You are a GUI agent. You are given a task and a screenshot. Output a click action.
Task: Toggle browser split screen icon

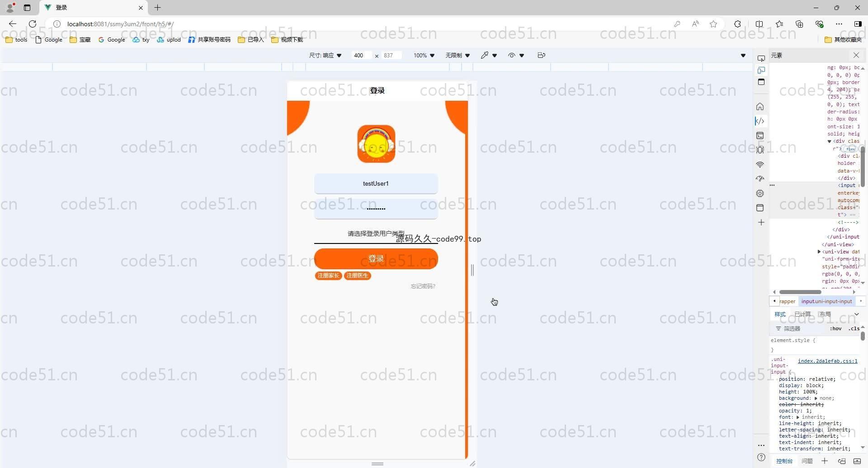point(759,24)
